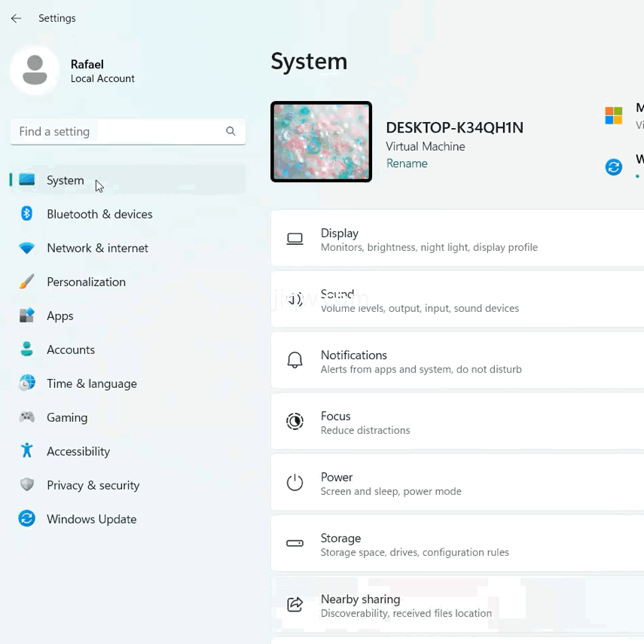Click the Gaming controller icon

(27, 417)
